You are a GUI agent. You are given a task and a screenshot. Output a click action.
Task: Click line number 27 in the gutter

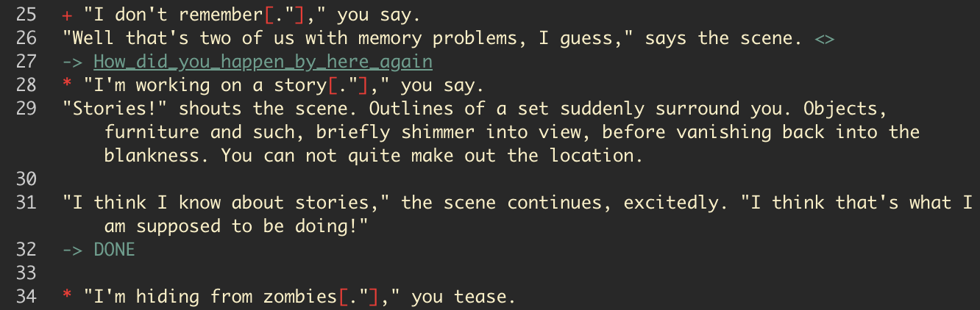click(x=26, y=62)
